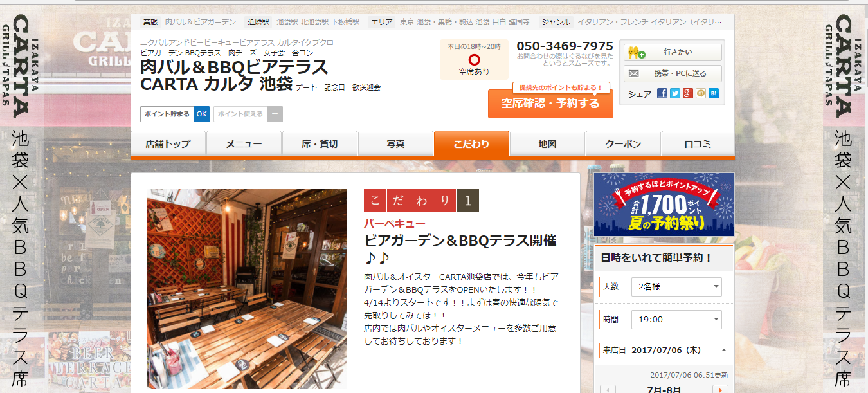Image resolution: width=868 pixels, height=393 pixels.
Task: Click the 池袋駅 station link
Action: point(288,22)
